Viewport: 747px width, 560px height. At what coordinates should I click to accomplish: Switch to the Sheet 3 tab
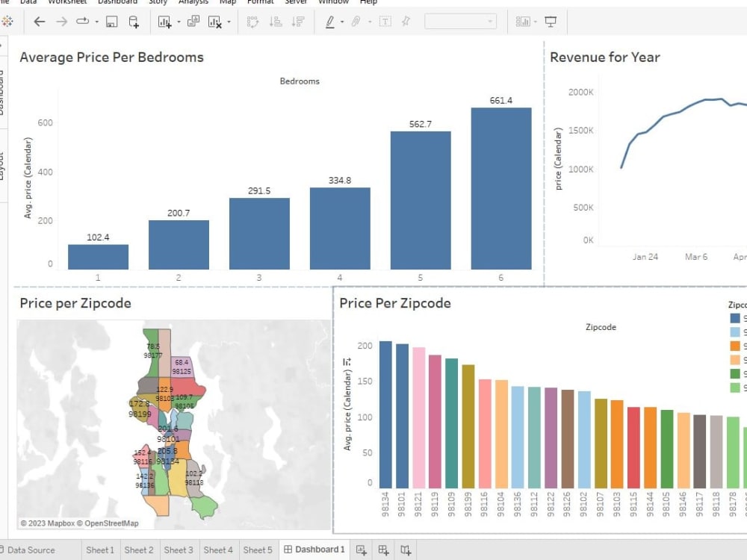179,550
